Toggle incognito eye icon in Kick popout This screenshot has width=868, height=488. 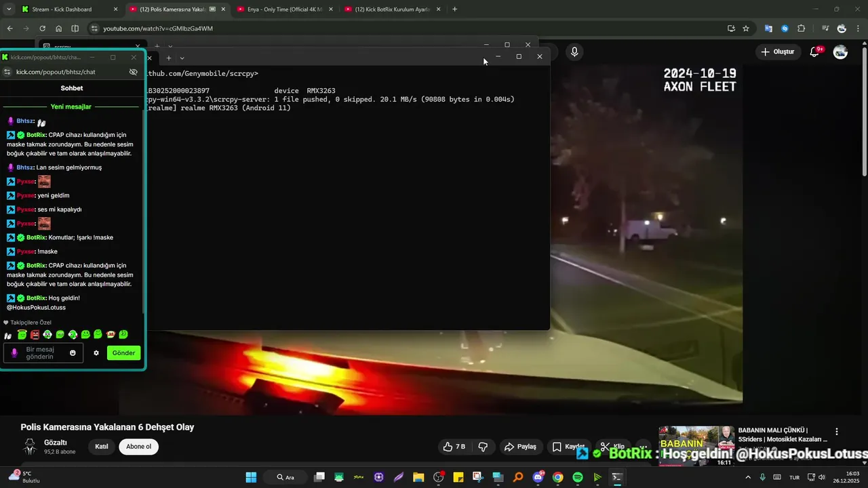[x=133, y=72]
